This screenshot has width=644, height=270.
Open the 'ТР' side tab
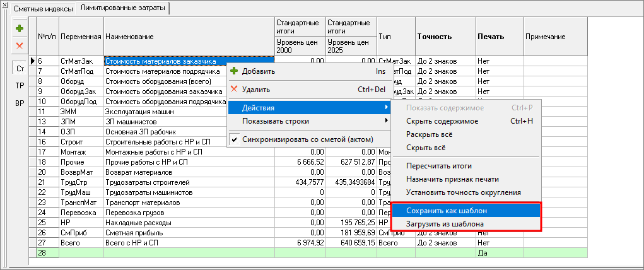click(x=20, y=85)
